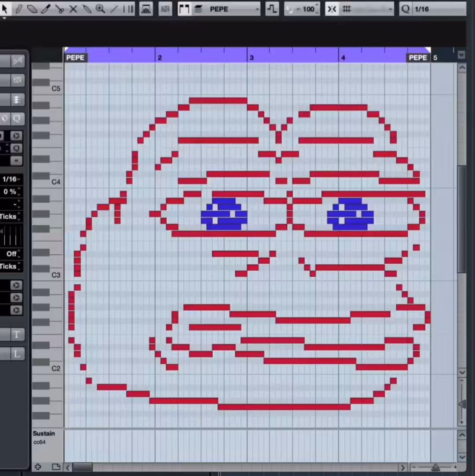475x476 pixels.
Task: Click the PEPE part end label in ruler
Action: [418, 58]
